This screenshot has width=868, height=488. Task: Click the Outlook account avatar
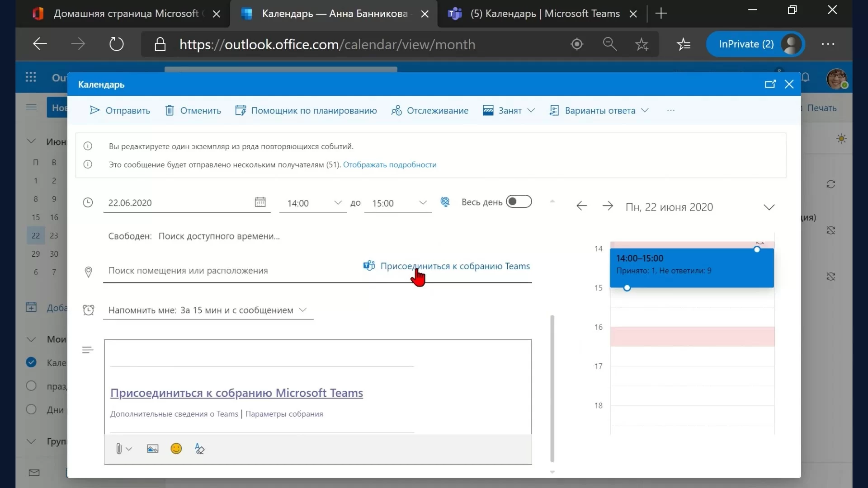pyautogui.click(x=837, y=79)
